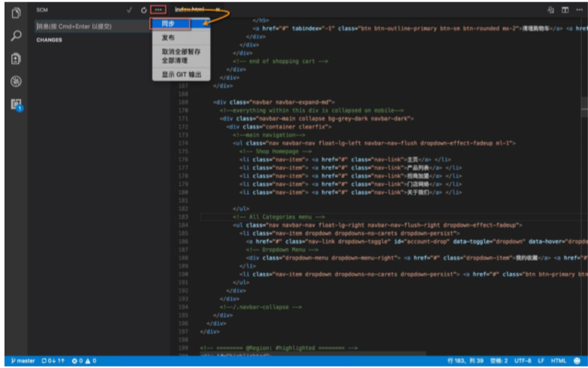Change end of line sequence LF

point(541,361)
